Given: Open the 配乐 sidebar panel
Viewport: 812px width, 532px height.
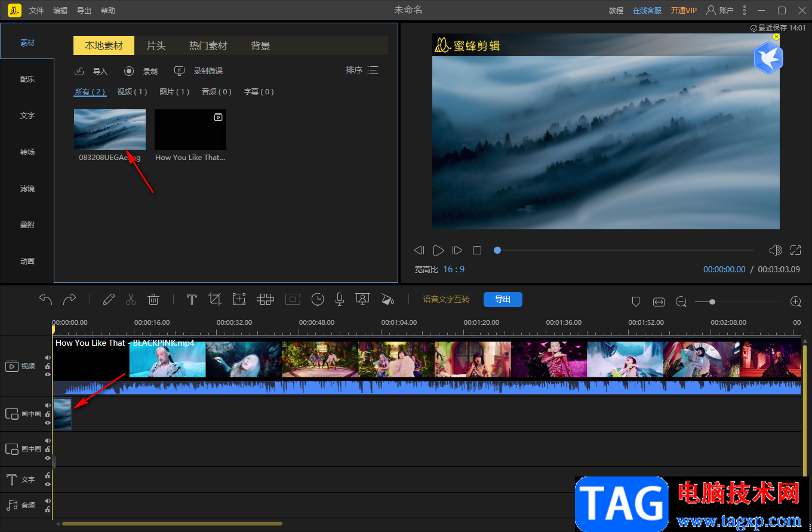Looking at the screenshot, I should click(27, 79).
